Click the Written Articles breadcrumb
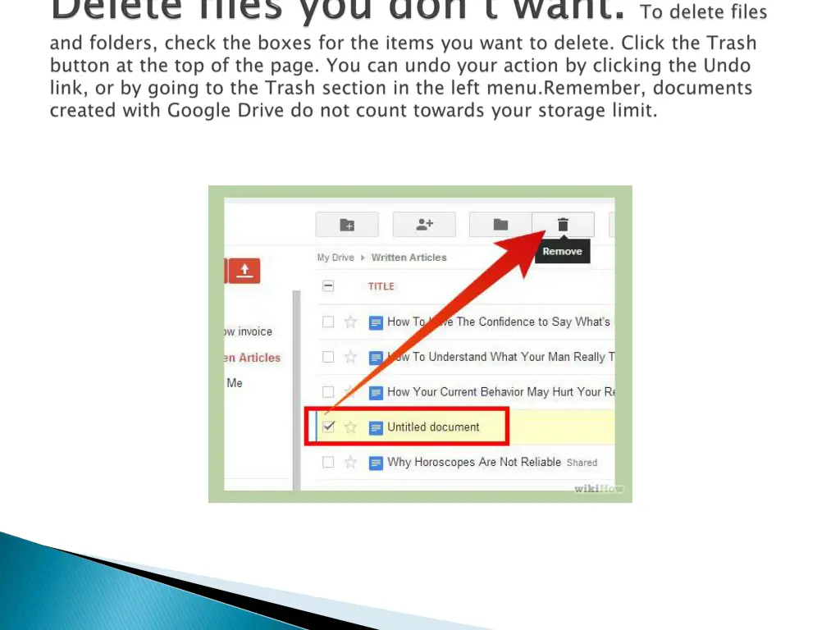Screen dimensions: 840x630 coord(409,258)
